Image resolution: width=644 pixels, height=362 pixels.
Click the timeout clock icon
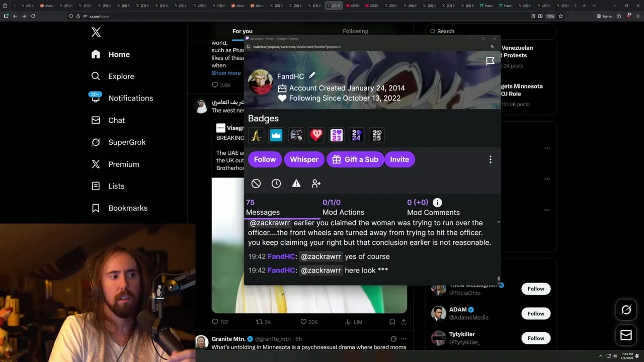click(x=276, y=184)
